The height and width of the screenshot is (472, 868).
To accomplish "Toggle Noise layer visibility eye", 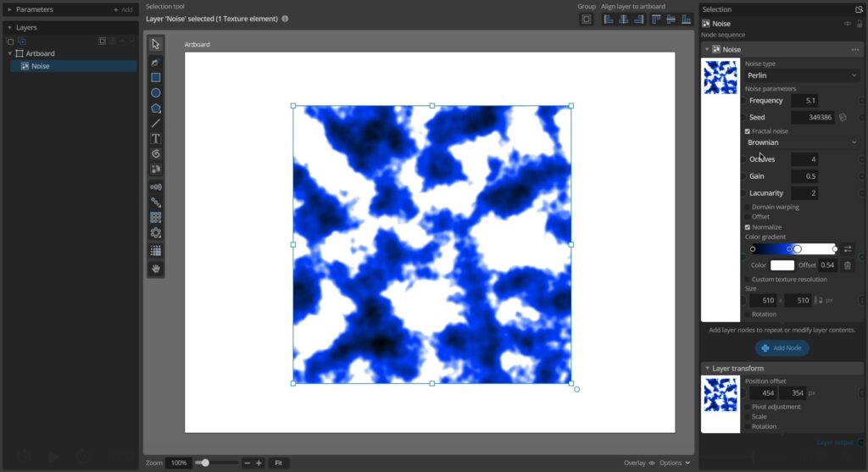I will [847, 24].
